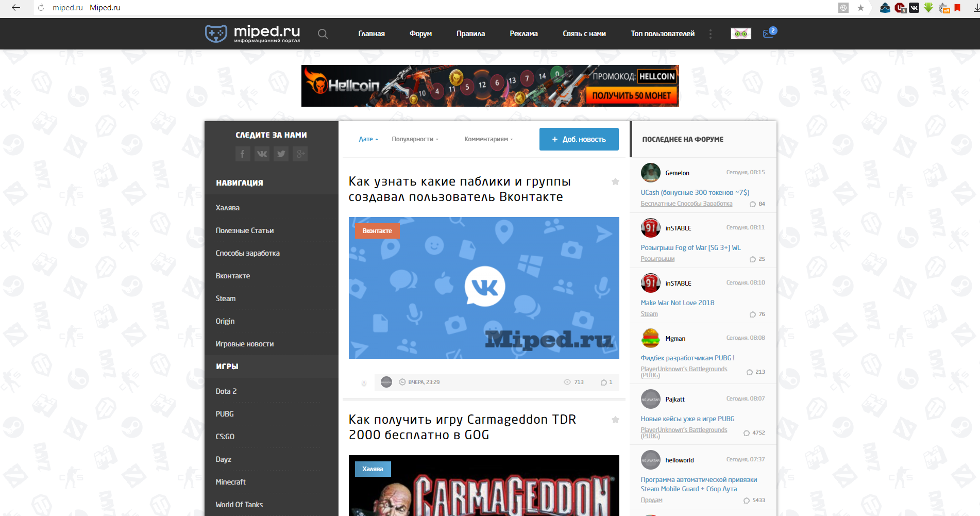Viewport: 980px width, 516px height.
Task: Open Правила in top menu
Action: [470, 34]
